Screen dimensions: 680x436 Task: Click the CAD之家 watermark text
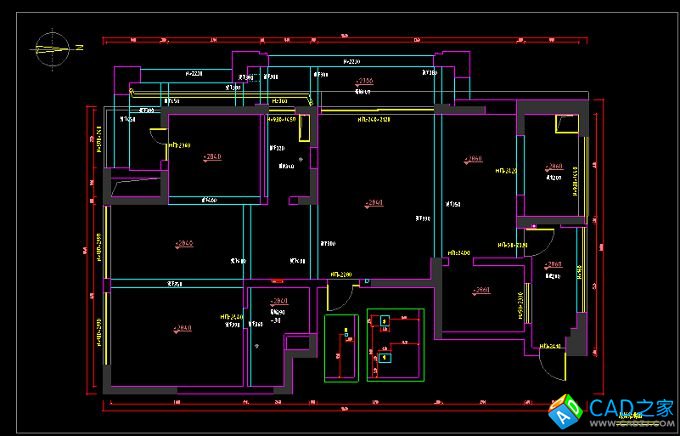point(629,409)
